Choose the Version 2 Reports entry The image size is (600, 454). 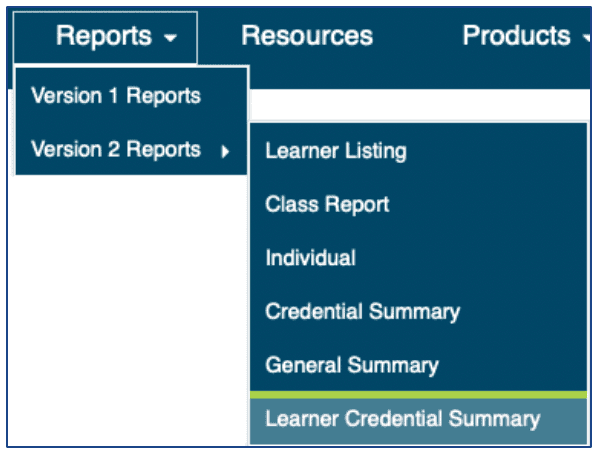point(116,150)
